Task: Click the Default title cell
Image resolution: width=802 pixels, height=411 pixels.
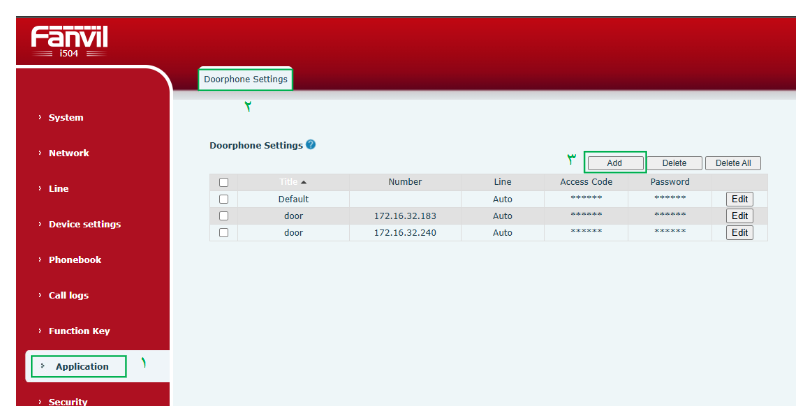Action: pyautogui.click(x=293, y=199)
